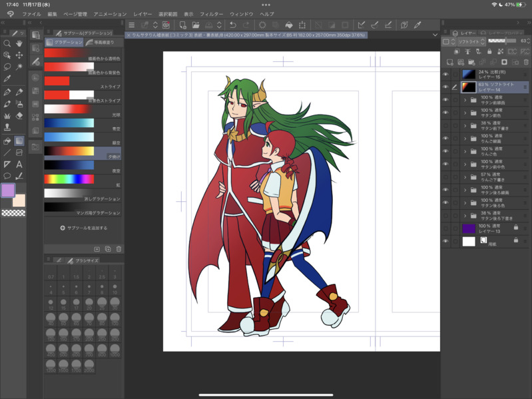Toggle visibility of 用紙 paper layer

pyautogui.click(x=445, y=241)
